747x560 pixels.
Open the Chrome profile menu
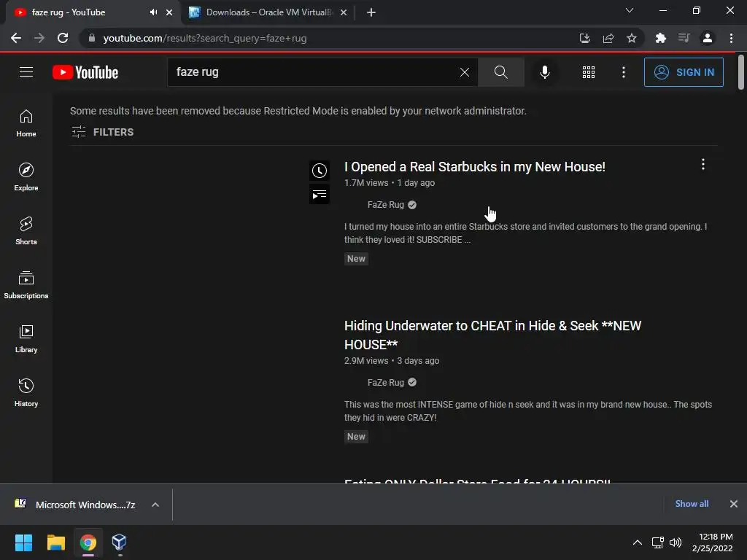click(x=708, y=38)
